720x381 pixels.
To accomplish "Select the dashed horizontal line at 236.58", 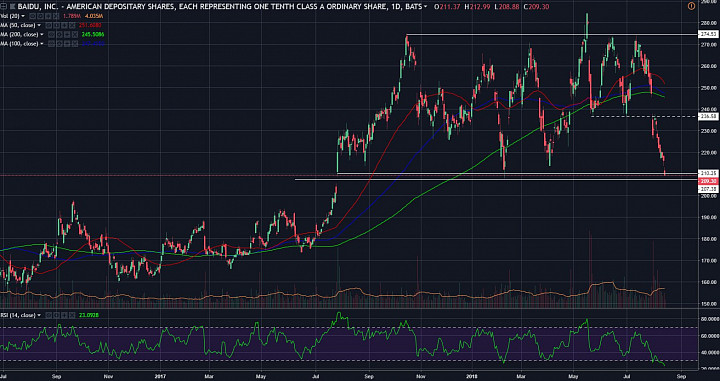I will (644, 117).
